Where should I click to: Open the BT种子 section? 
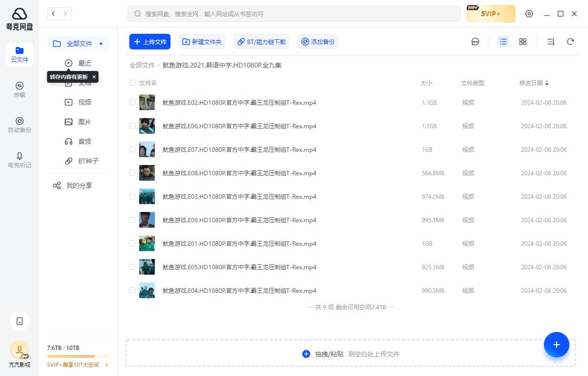pyautogui.click(x=85, y=161)
